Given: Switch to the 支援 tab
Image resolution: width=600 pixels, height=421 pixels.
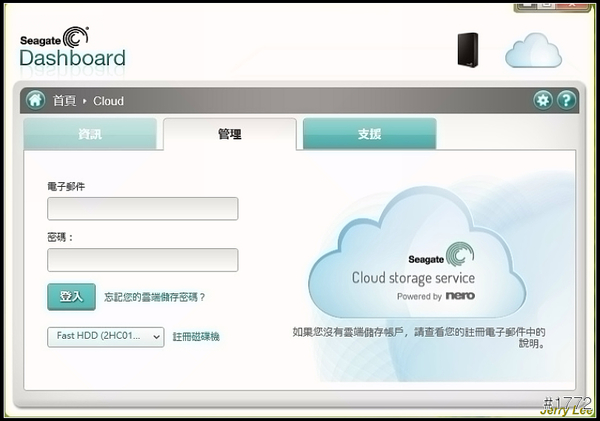Looking at the screenshot, I should click(x=369, y=134).
